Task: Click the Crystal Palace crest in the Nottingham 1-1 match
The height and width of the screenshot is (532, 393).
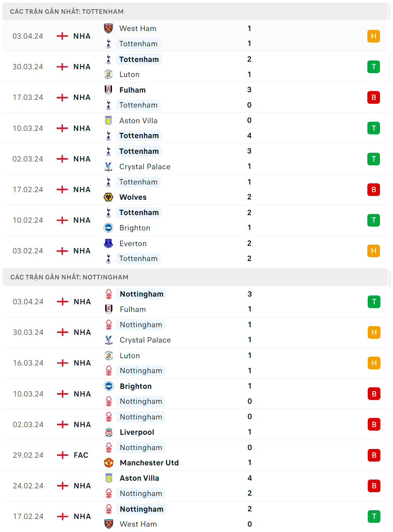Action: [109, 340]
